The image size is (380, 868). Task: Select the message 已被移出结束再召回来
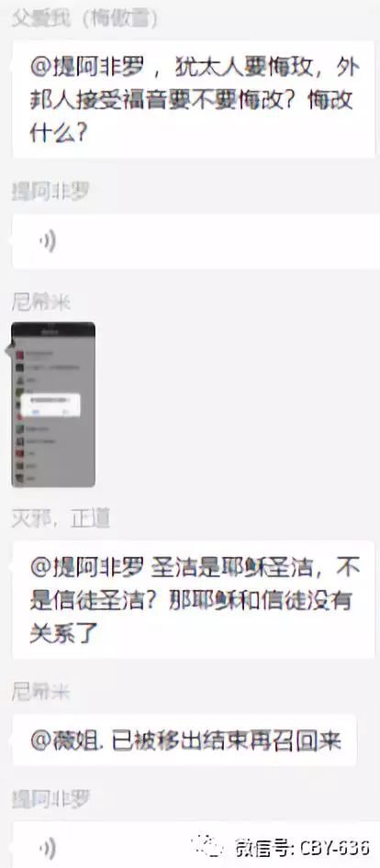point(184,740)
